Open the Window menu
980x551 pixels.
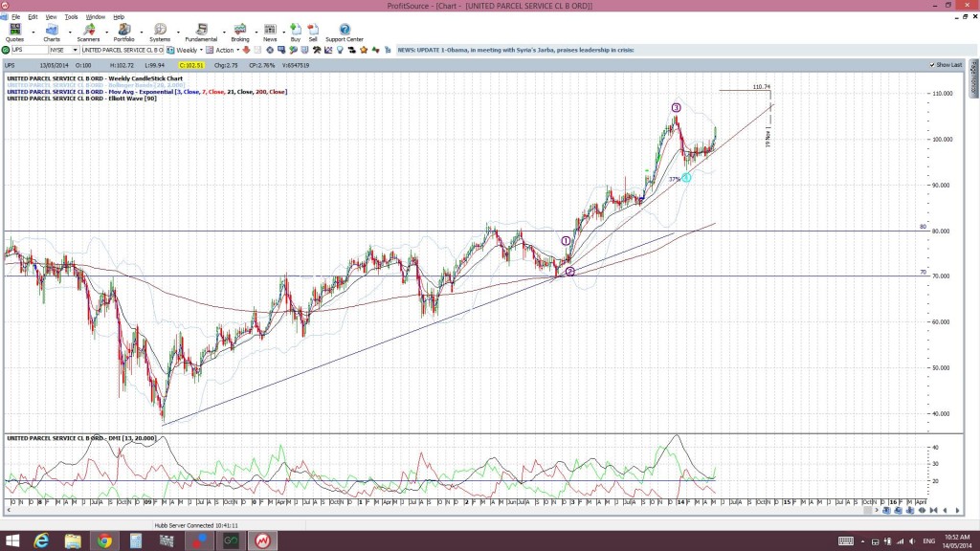pyautogui.click(x=95, y=17)
